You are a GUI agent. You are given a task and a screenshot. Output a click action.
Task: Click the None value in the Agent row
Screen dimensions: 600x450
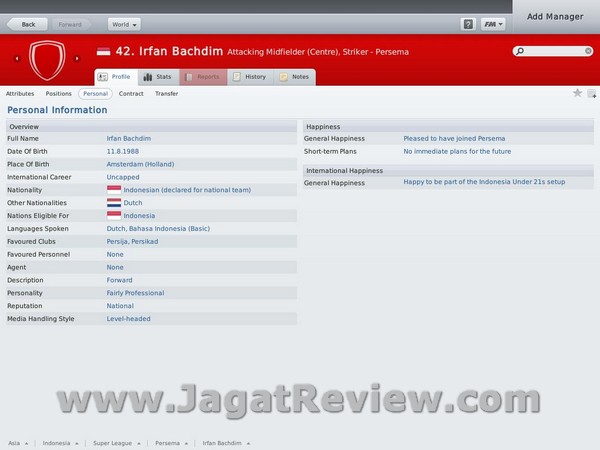115,267
